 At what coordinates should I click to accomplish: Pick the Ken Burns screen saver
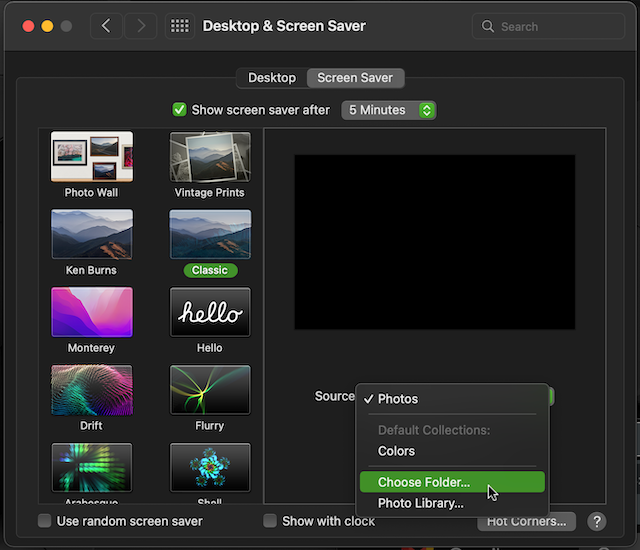click(x=92, y=235)
